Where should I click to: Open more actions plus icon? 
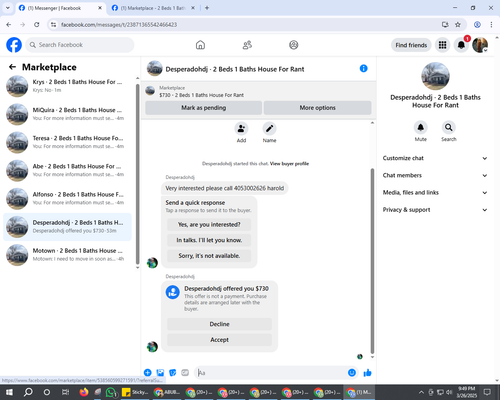pos(148,373)
